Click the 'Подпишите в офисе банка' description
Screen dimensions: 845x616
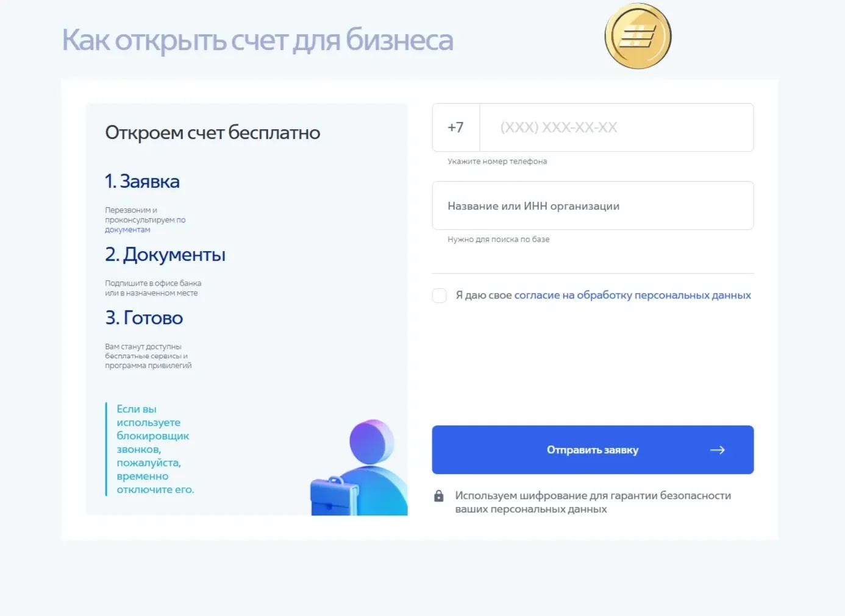pyautogui.click(x=153, y=288)
